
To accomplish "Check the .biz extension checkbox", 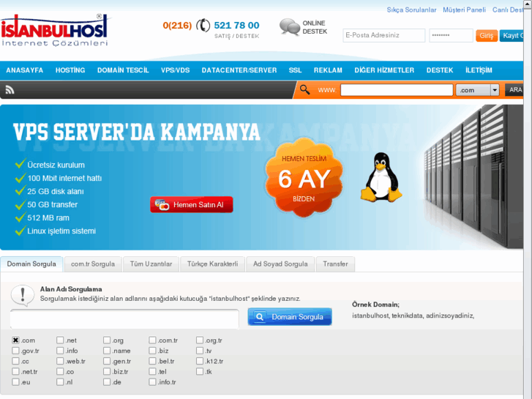I will tap(152, 351).
